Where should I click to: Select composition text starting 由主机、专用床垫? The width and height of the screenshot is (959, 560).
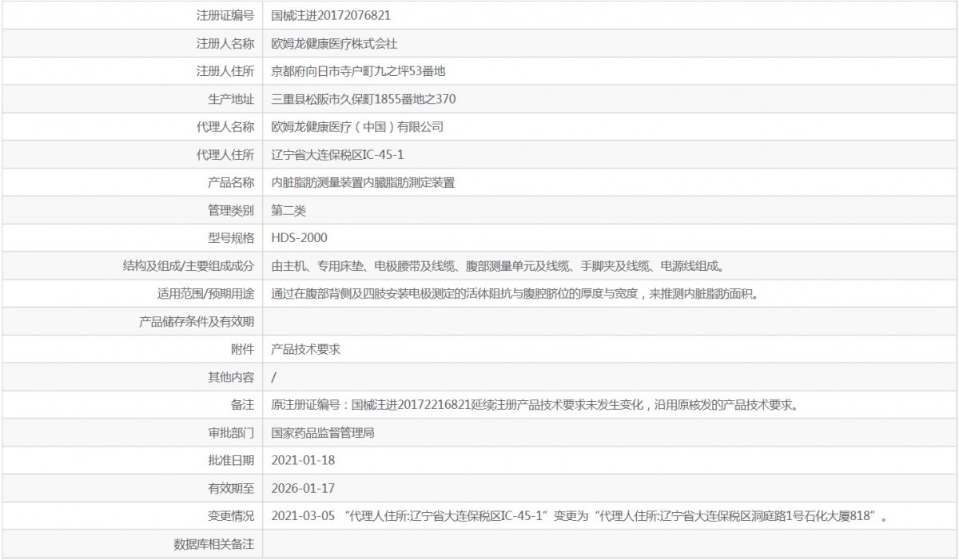pos(498,266)
